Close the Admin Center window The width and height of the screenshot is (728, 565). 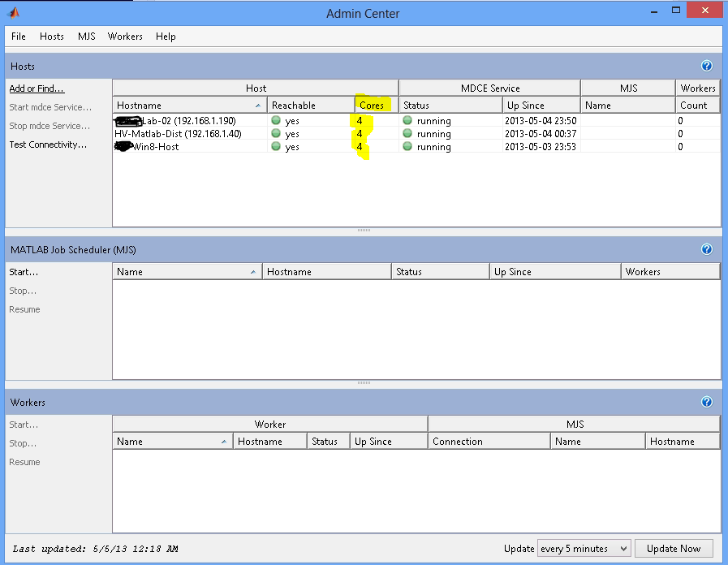[704, 11]
